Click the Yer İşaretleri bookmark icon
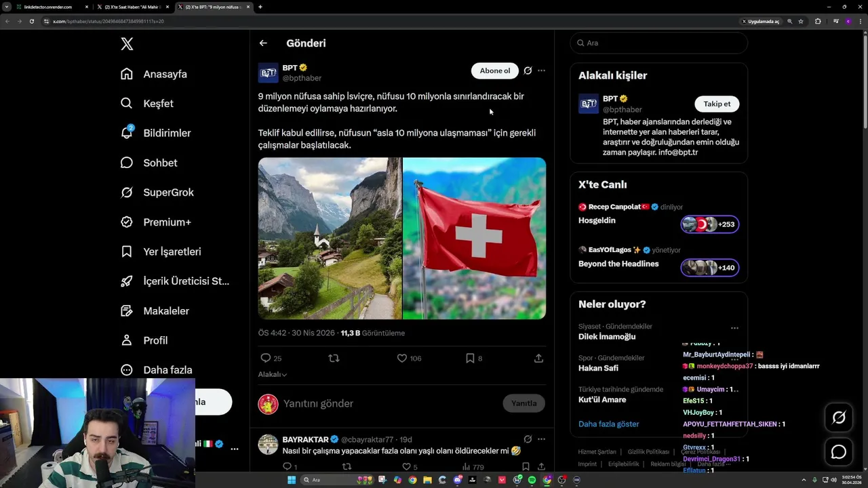This screenshot has width=868, height=488. click(127, 251)
